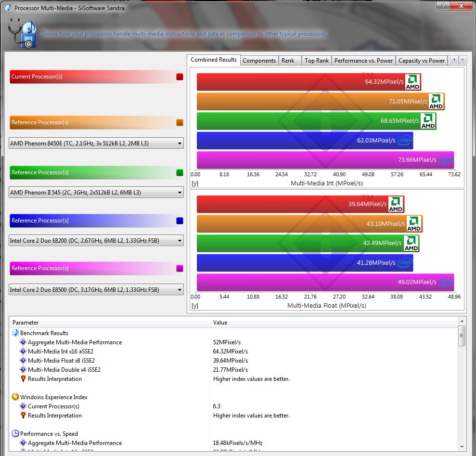Click the results list scrollbar up arrow

click(462, 321)
